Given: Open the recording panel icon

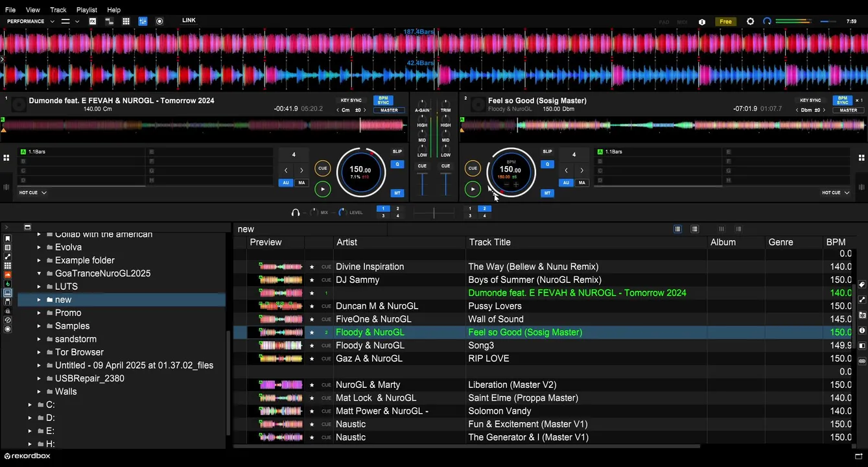Looking at the screenshot, I should pos(159,21).
